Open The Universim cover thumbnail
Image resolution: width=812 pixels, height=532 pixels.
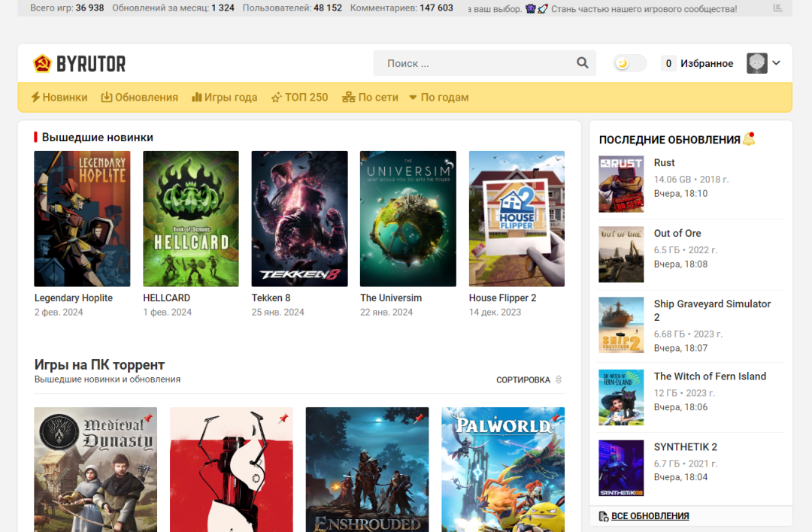(x=408, y=219)
